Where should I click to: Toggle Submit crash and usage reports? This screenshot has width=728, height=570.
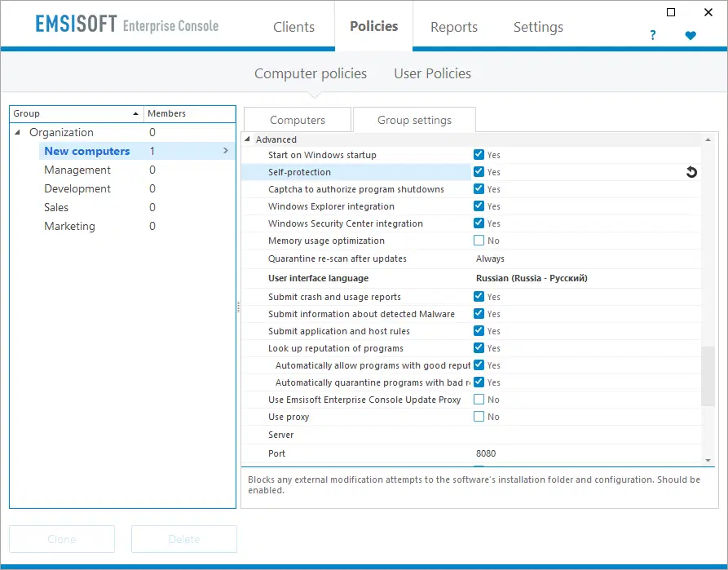(x=479, y=297)
